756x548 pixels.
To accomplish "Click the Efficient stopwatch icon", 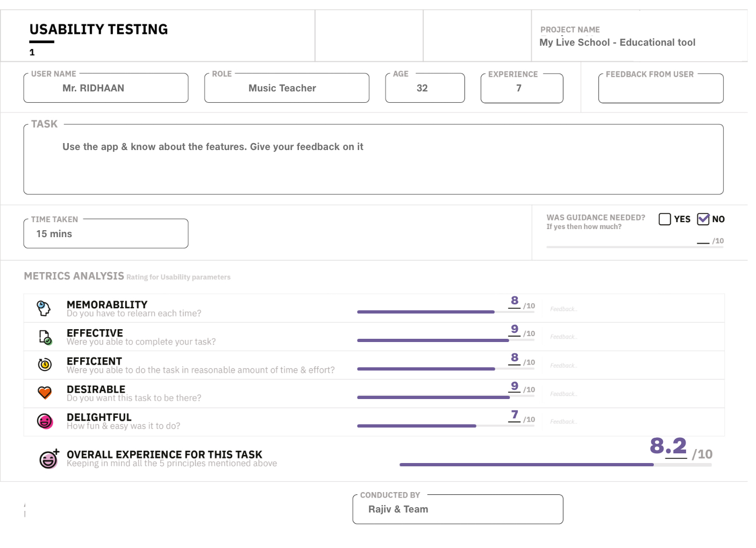I will (x=45, y=365).
